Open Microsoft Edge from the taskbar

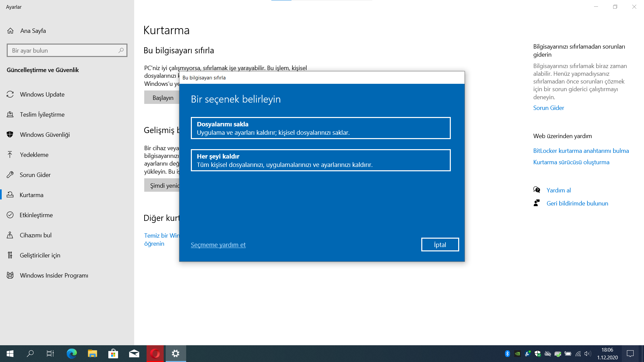pos(71,354)
